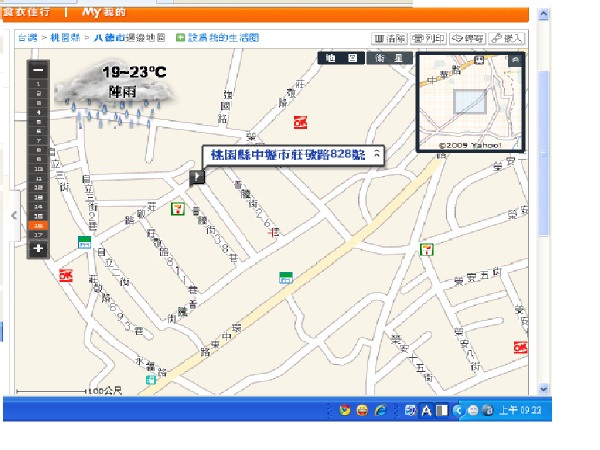Click the zoom in plus button
Viewport: 600px width, 450px height.
click(x=38, y=249)
